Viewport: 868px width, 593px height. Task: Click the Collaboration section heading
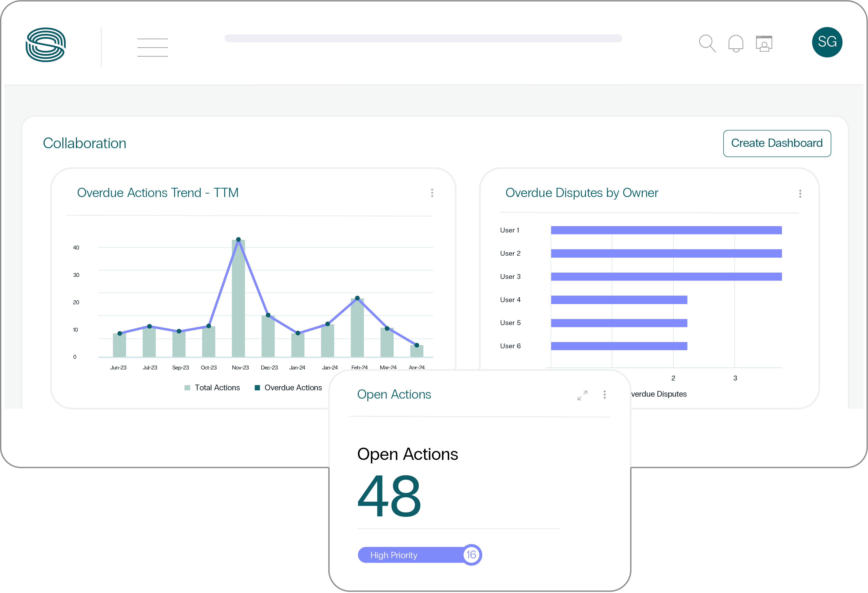(85, 143)
